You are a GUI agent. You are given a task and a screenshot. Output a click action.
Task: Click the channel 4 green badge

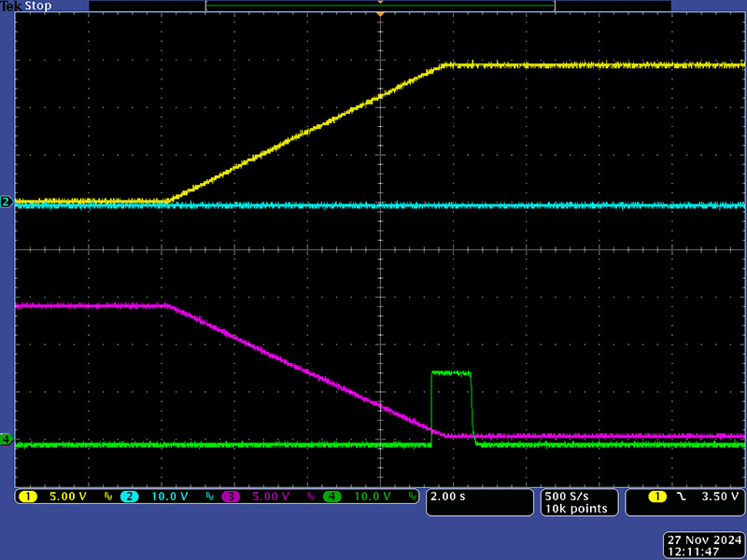coord(332,497)
